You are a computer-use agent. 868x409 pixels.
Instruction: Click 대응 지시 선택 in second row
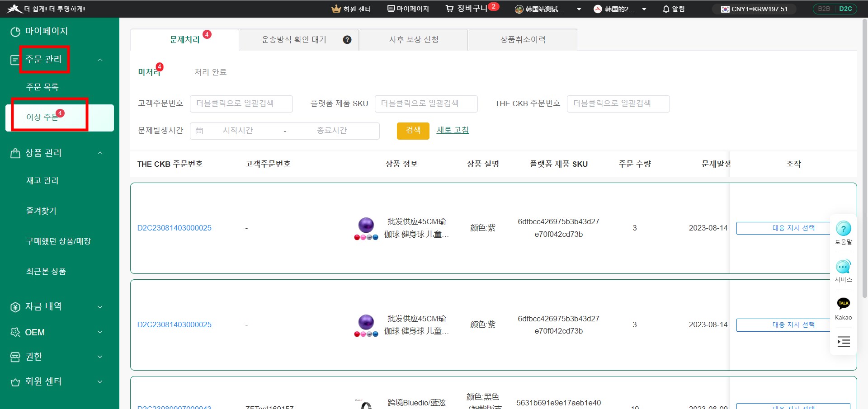[x=793, y=325]
